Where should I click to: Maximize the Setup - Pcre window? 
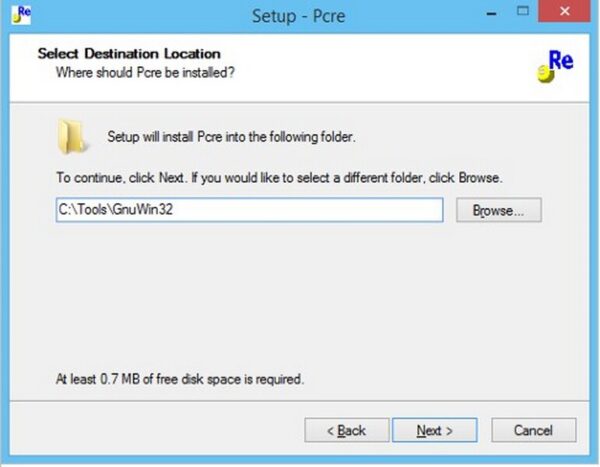[x=523, y=11]
